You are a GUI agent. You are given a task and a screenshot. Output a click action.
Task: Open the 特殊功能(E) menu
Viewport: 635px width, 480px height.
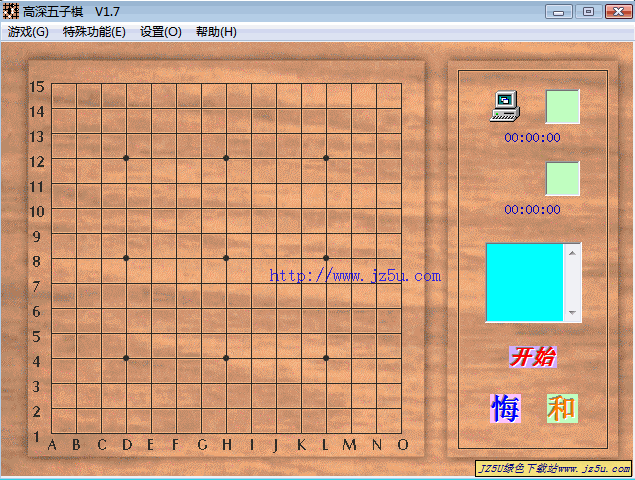(94, 31)
